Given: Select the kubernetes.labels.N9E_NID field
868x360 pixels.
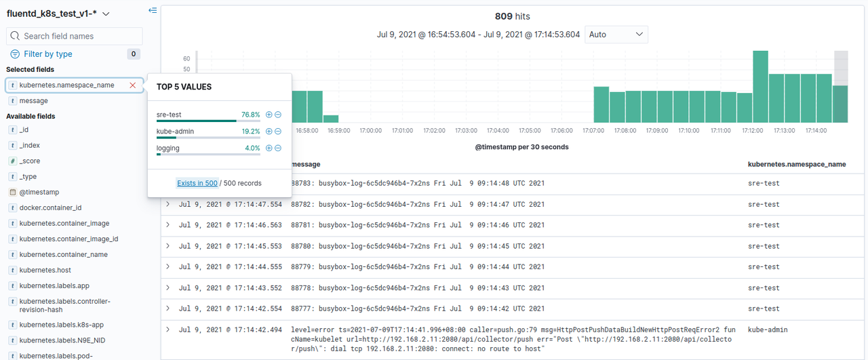Looking at the screenshot, I should pos(64,340).
